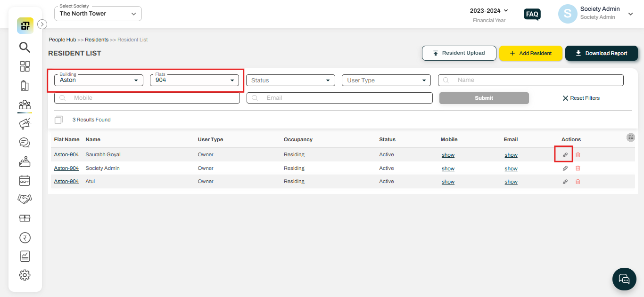Click the Add Resident button
The width and height of the screenshot is (644, 297).
click(x=531, y=53)
